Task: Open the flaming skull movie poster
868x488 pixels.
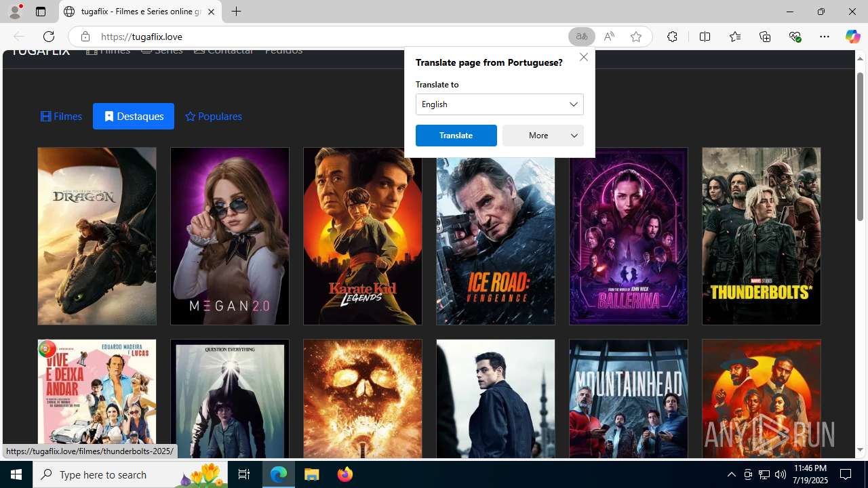Action: point(363,399)
